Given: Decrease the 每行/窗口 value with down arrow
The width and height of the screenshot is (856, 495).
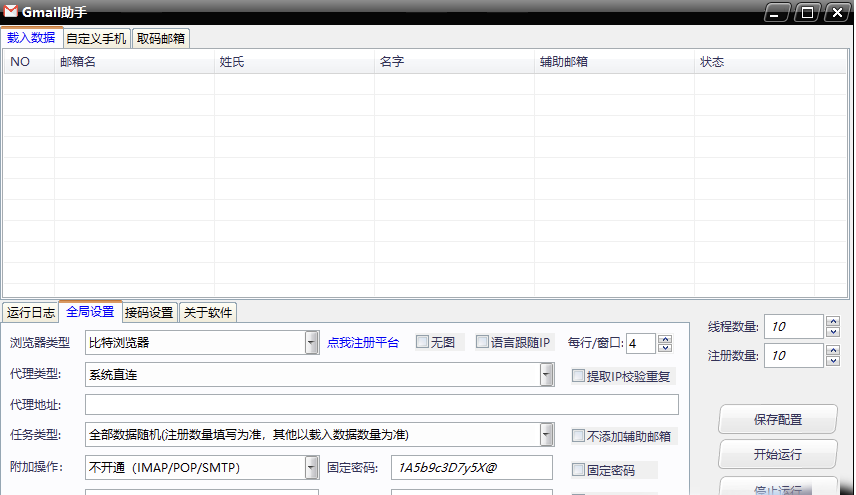Looking at the screenshot, I should (x=665, y=348).
